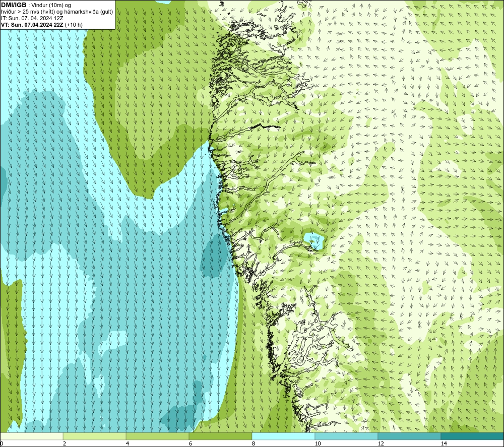Screen dimensions: 504x447
Task: Click the teal 12–14 legend swatch
Action: (x=409, y=436)
